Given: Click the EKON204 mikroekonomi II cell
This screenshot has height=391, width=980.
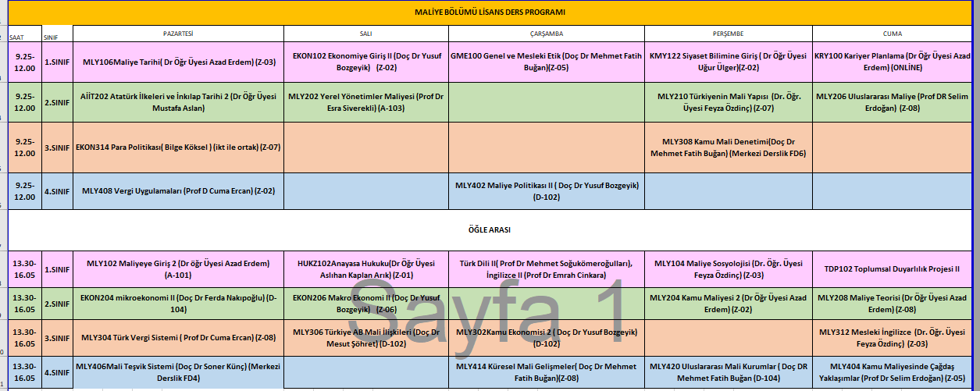Looking at the screenshot, I should point(178,304).
